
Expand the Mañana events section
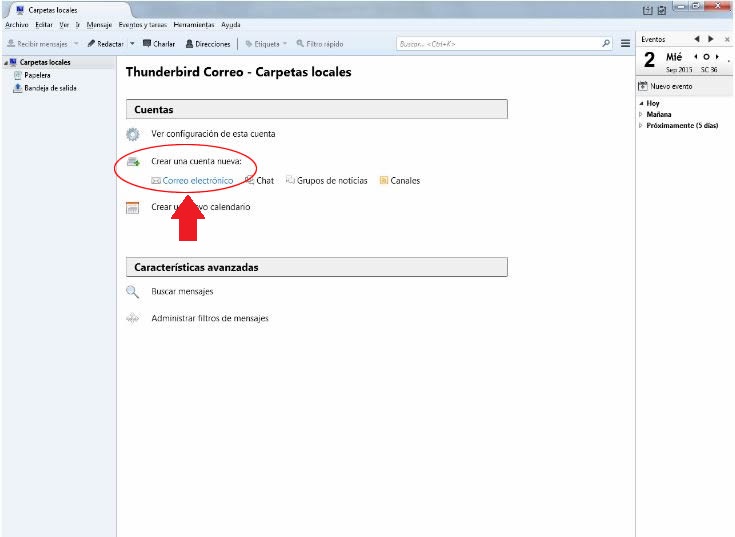pyautogui.click(x=641, y=114)
